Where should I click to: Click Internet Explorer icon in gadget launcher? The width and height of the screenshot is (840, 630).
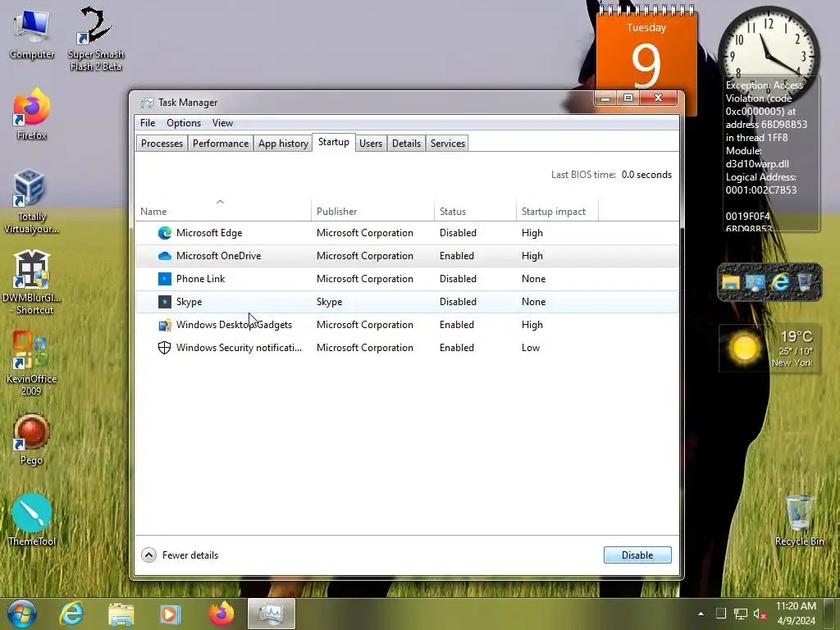pos(780,282)
